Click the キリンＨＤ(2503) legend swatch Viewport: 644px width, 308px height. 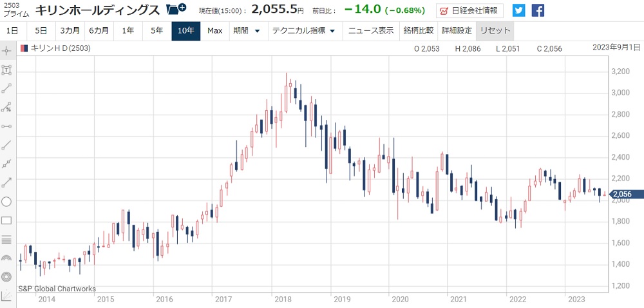pyautogui.click(x=24, y=48)
